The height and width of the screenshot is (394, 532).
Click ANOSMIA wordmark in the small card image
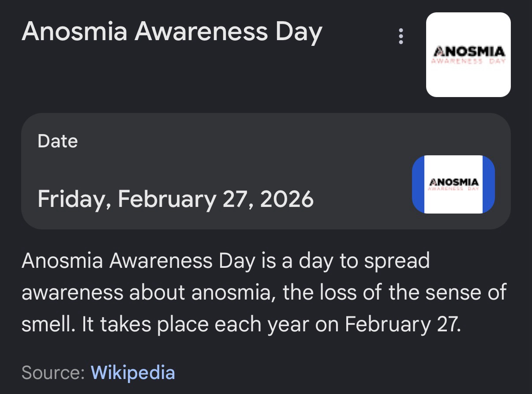pos(453,182)
